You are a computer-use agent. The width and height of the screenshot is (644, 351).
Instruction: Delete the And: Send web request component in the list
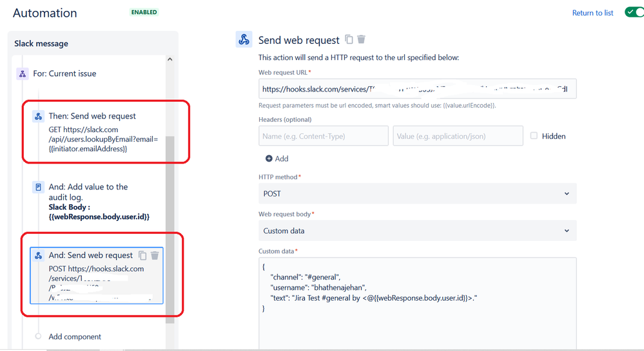(155, 255)
